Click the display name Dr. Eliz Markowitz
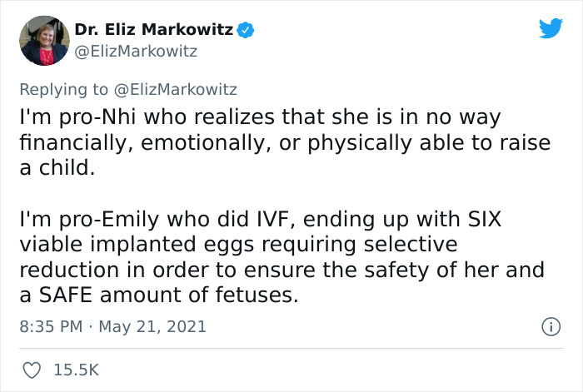 pos(153,31)
